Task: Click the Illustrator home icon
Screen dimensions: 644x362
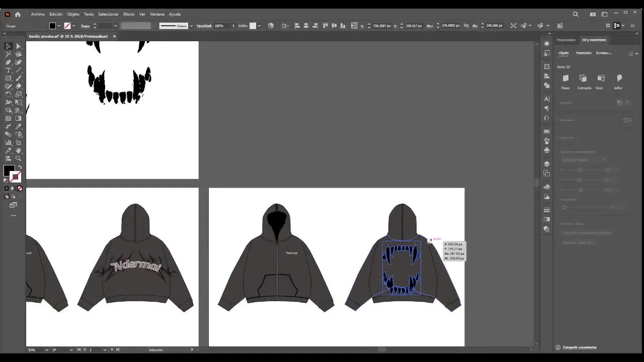Action: [x=18, y=14]
